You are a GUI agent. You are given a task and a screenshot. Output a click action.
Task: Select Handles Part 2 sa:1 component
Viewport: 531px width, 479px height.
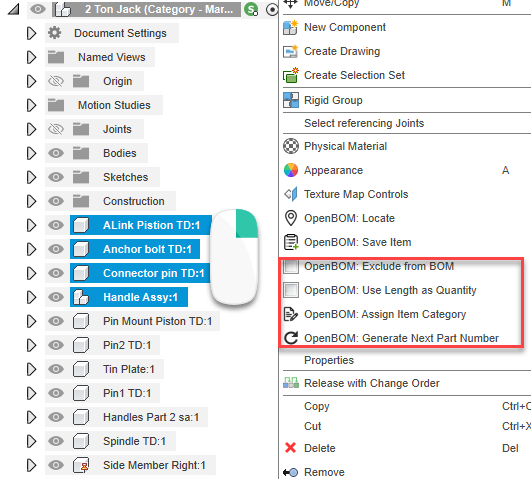tap(151, 417)
